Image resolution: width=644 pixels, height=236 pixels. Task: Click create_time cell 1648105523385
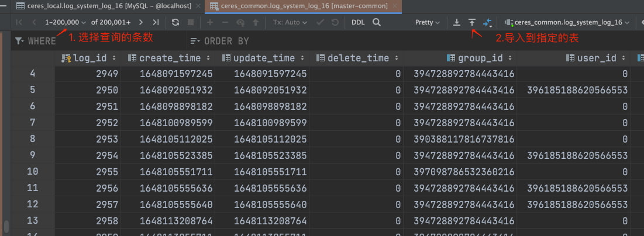coord(168,155)
